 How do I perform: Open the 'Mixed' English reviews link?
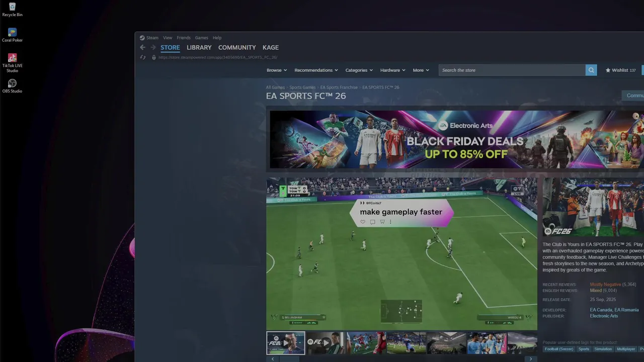[596, 291]
